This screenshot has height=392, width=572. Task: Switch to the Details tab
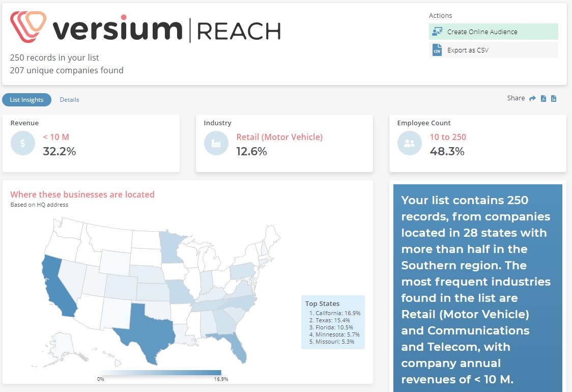pos(69,100)
